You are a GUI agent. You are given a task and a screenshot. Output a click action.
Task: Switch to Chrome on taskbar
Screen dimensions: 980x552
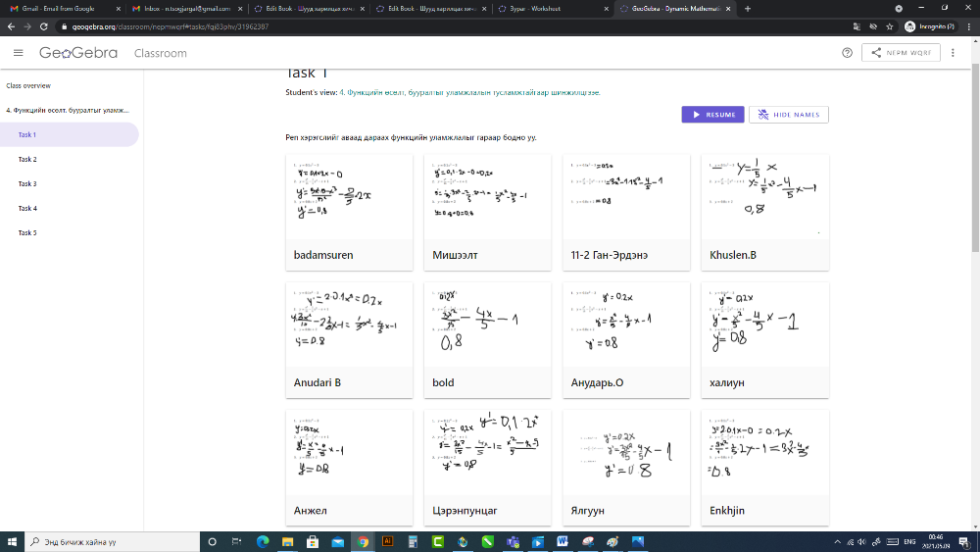[x=363, y=541]
